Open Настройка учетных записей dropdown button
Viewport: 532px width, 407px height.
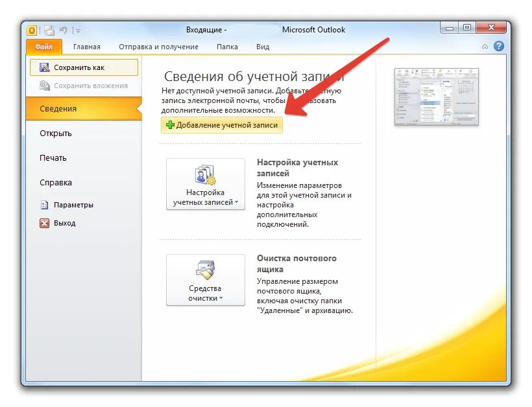pyautogui.click(x=205, y=184)
